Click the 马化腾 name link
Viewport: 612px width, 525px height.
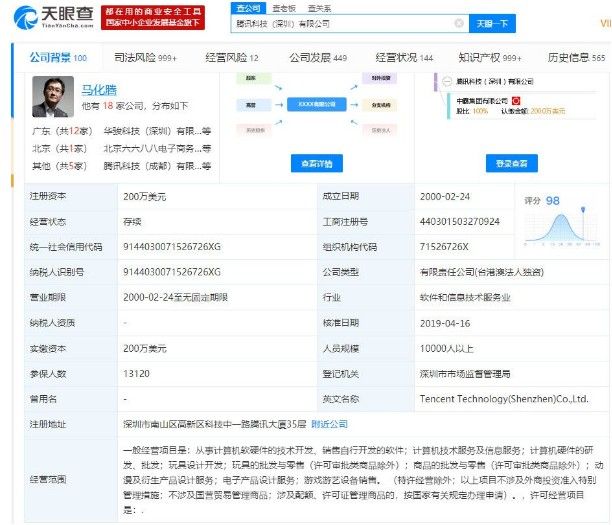(99, 90)
